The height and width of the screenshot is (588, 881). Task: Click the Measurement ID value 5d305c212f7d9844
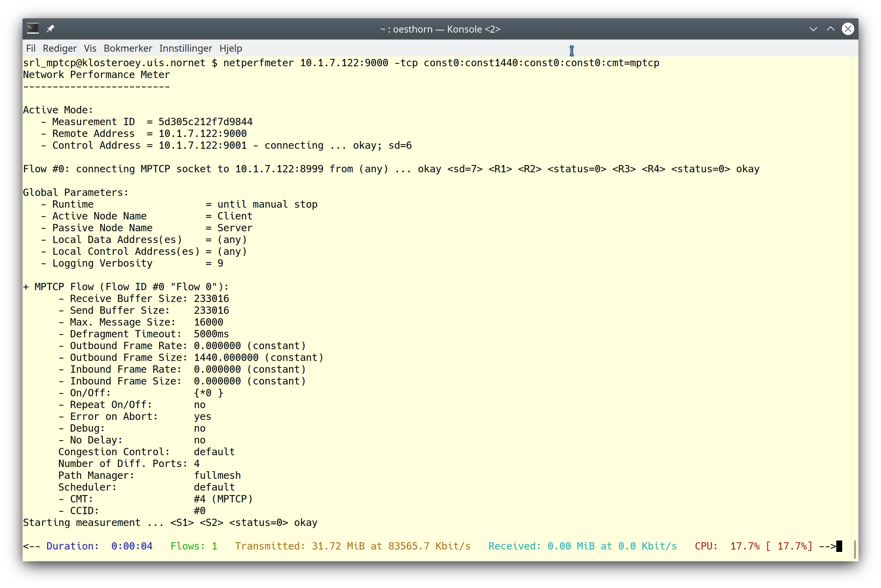pos(206,121)
